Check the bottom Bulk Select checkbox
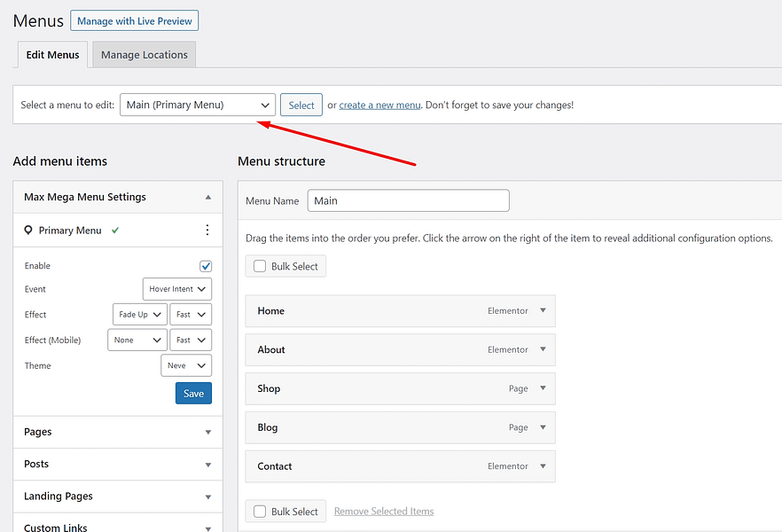The image size is (782, 532). pyautogui.click(x=260, y=512)
